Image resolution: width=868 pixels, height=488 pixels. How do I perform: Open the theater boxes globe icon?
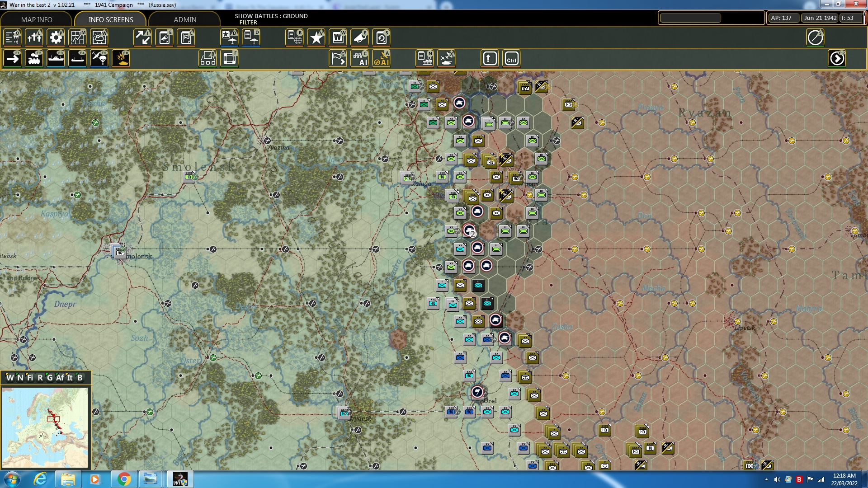pos(294,38)
